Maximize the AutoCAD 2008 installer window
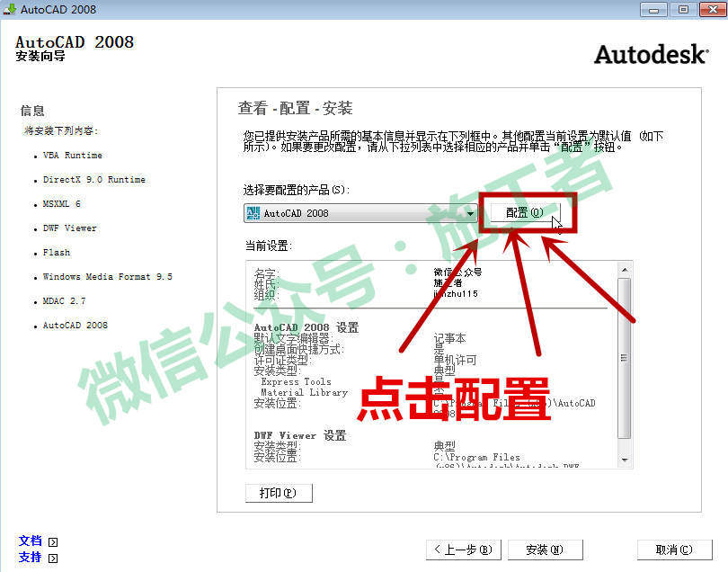This screenshot has width=728, height=572. [683, 9]
